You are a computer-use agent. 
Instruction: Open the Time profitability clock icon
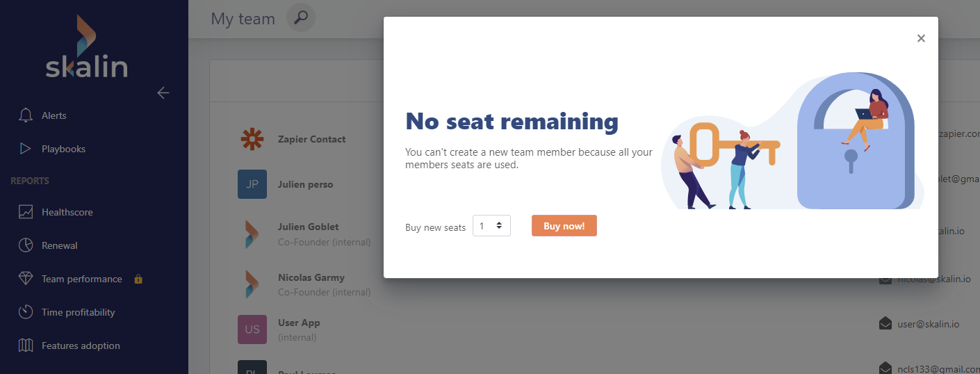(x=26, y=312)
